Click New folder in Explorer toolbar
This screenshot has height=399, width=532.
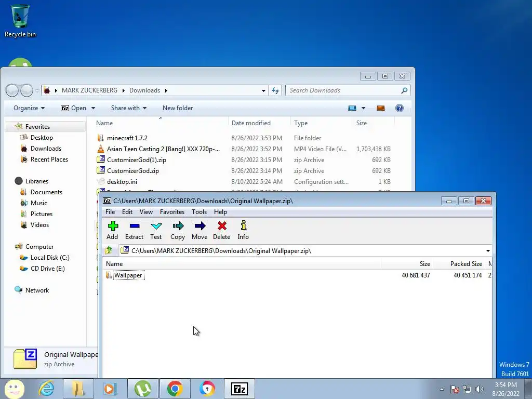tap(178, 108)
